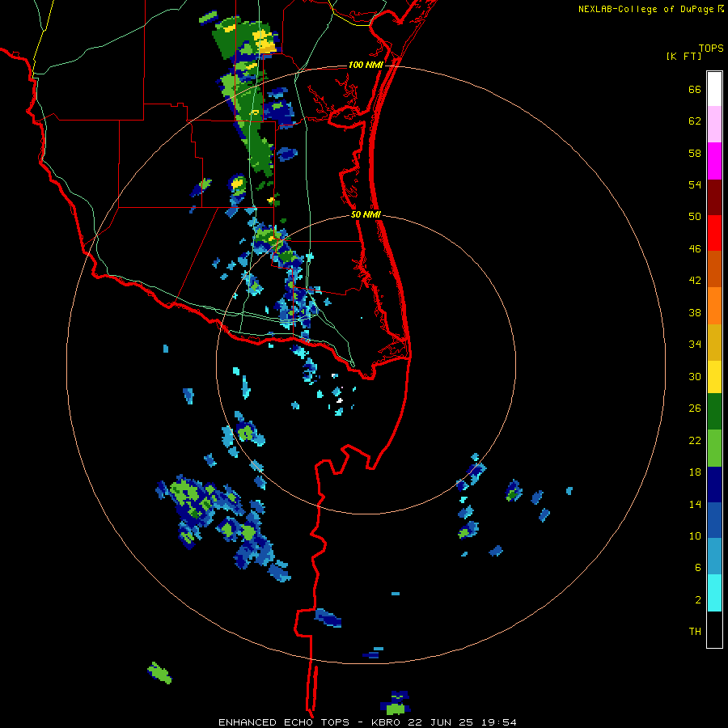Select the bright red legend color segment
Viewport: 728px width, 728px height.
click(x=714, y=233)
